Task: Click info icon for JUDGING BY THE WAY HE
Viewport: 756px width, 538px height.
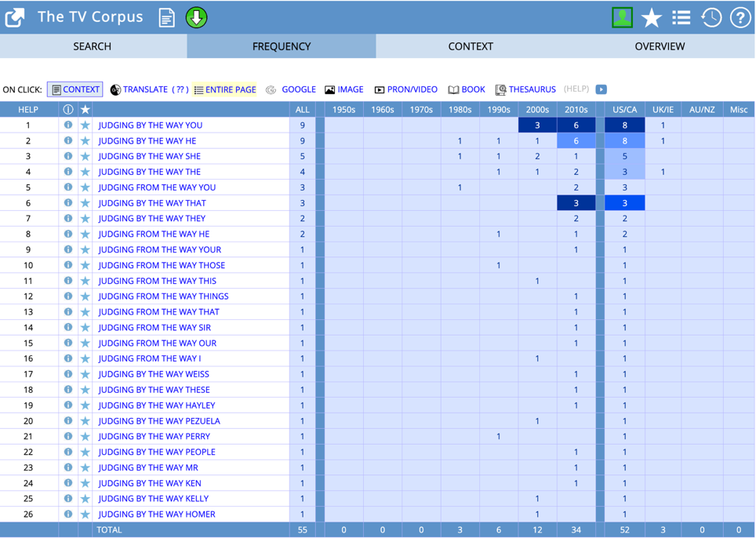Action: 68,140
